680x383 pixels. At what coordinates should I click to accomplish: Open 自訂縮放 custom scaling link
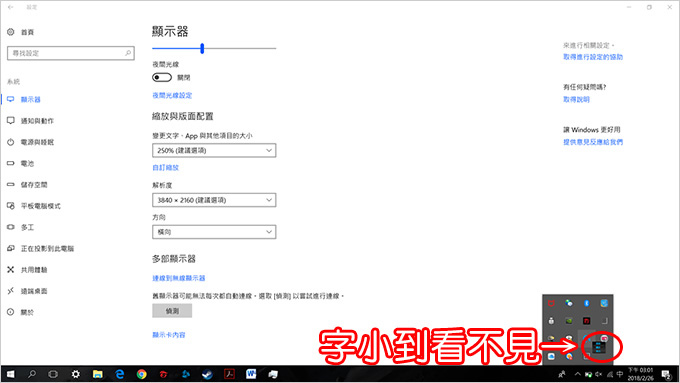pyautogui.click(x=166, y=167)
